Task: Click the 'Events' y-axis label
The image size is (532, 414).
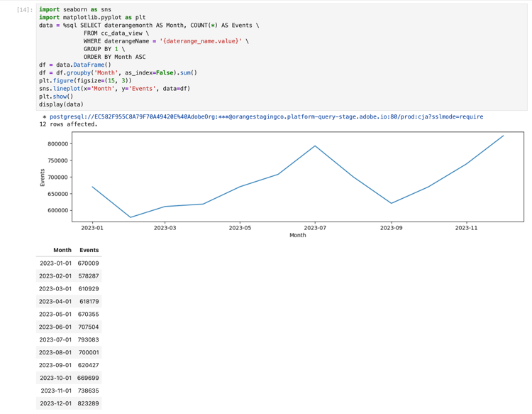Action: coord(43,178)
